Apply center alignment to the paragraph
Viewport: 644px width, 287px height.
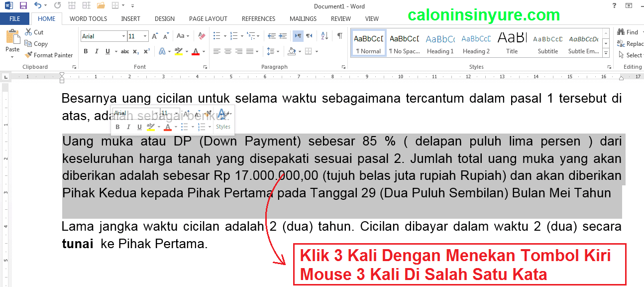coord(228,51)
